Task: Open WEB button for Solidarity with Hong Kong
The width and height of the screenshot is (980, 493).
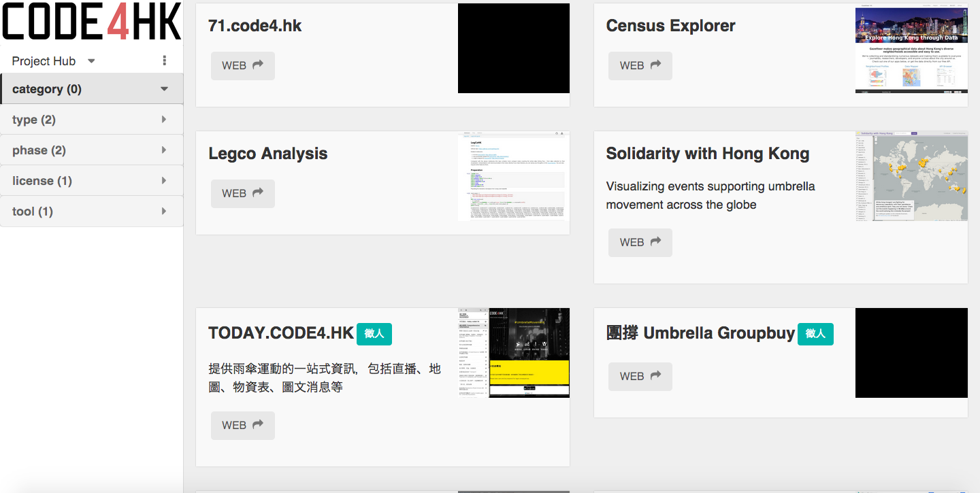Action: (640, 243)
